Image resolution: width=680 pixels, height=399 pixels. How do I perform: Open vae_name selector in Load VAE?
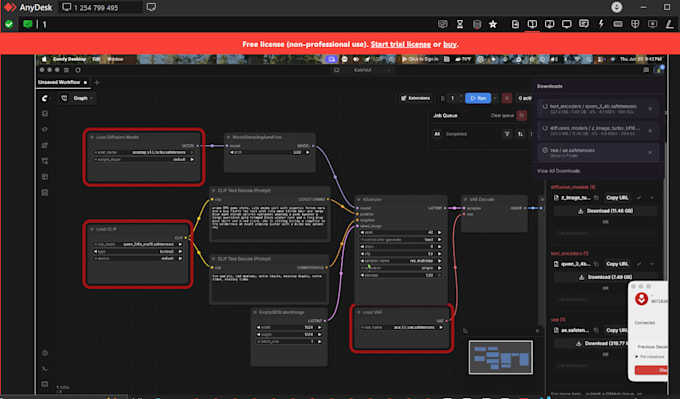coord(402,327)
